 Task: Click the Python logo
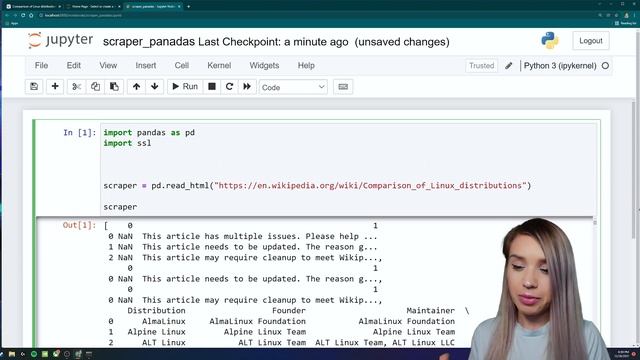tap(550, 40)
